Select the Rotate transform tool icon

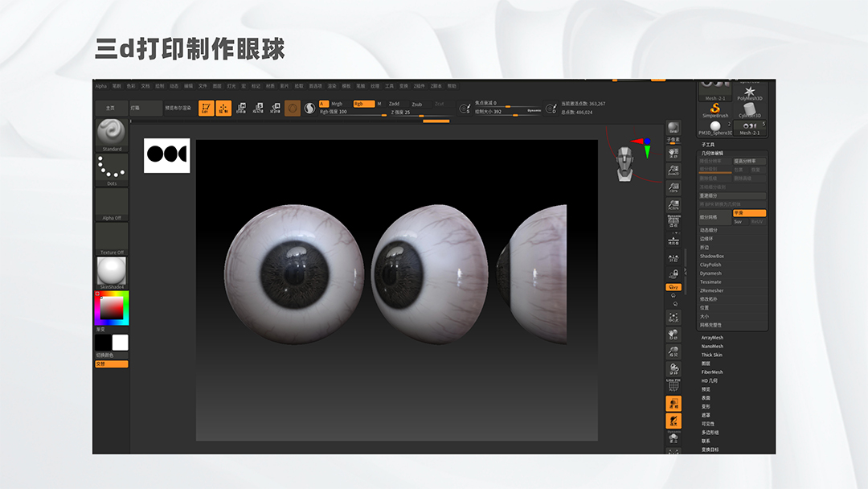(x=276, y=108)
